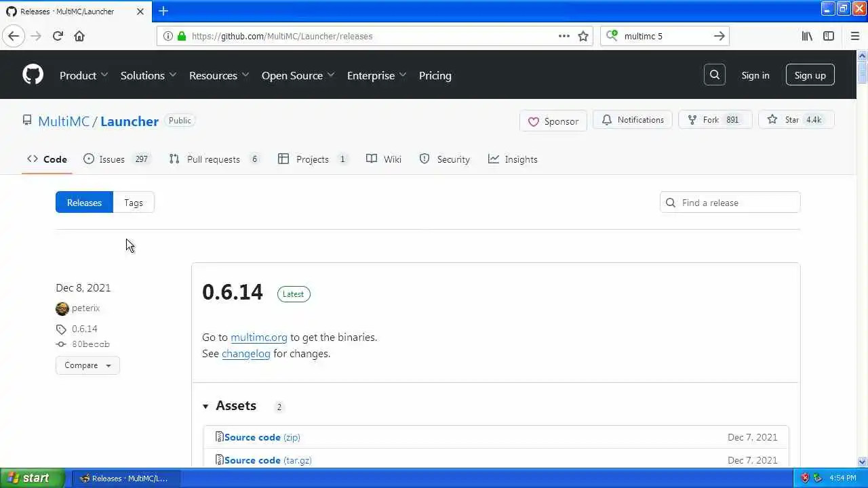The width and height of the screenshot is (868, 488).
Task: Click the search engine icon in search box
Action: pyautogui.click(x=612, y=36)
